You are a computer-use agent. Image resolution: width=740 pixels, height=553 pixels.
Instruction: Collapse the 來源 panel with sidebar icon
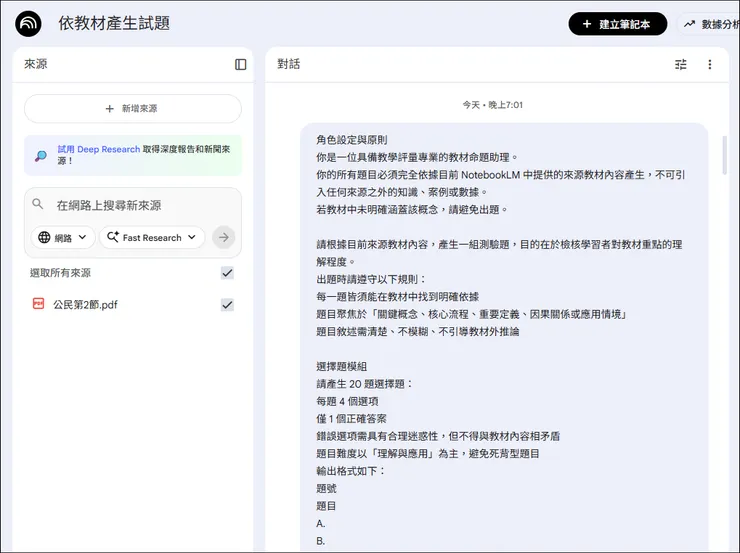click(241, 64)
